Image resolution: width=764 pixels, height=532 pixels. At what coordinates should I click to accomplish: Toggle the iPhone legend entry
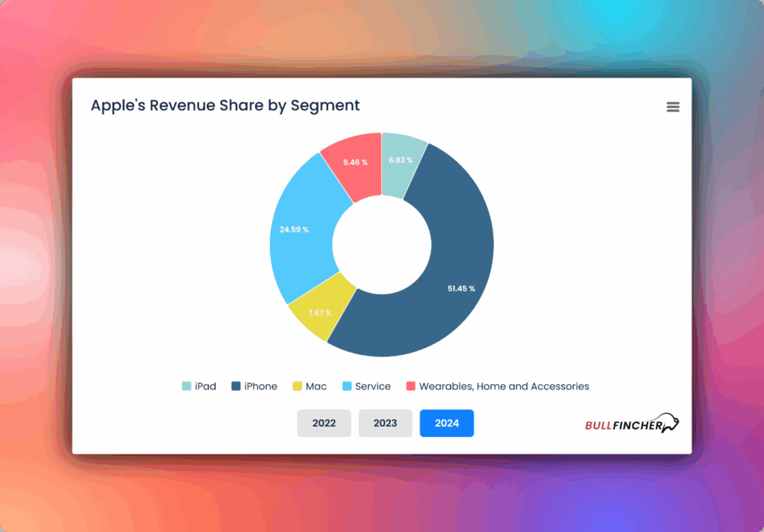point(254,387)
